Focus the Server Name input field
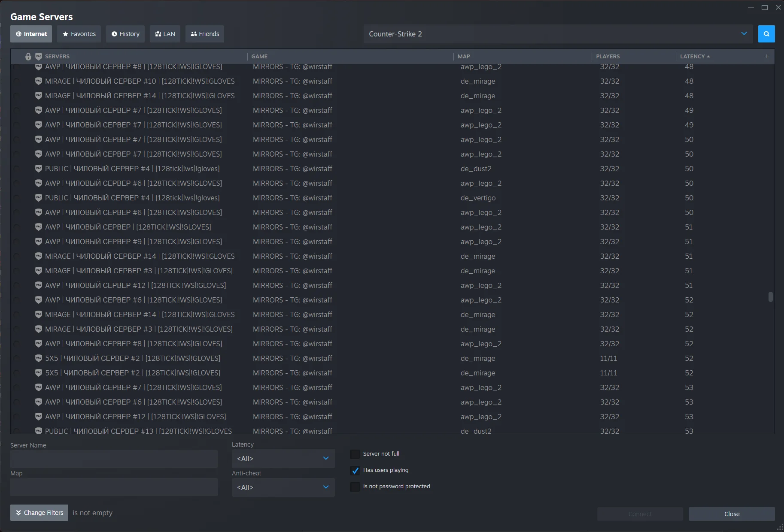This screenshot has height=532, width=784. (114, 459)
